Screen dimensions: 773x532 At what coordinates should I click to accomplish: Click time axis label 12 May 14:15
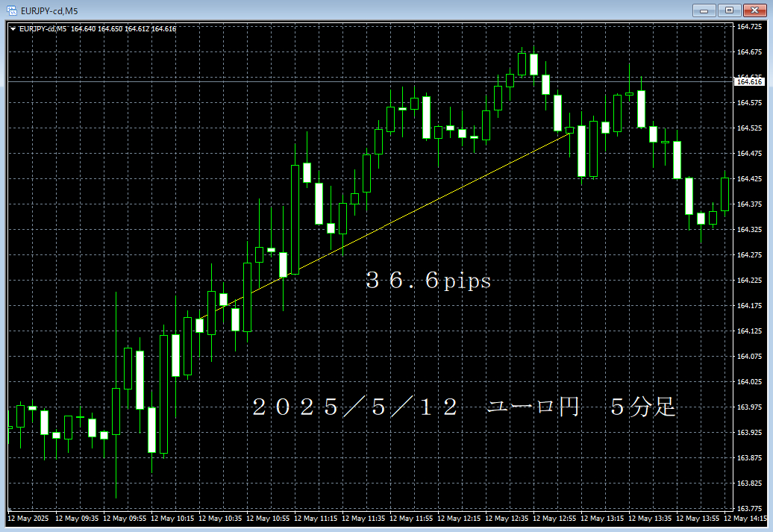click(x=745, y=518)
